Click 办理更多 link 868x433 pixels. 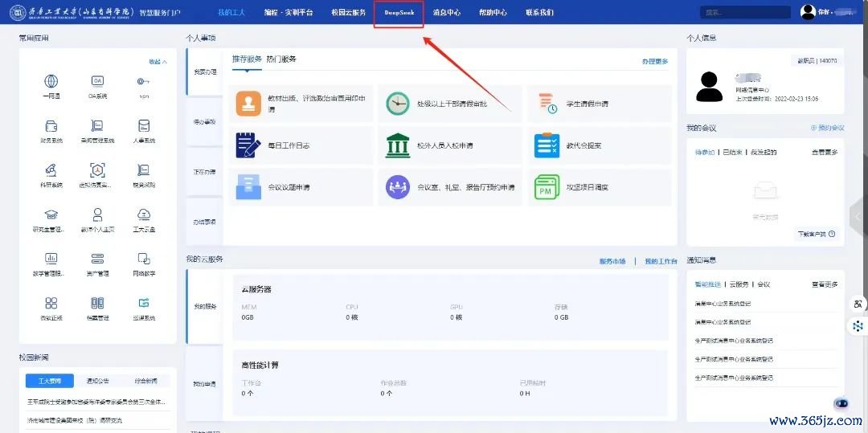[x=655, y=61]
